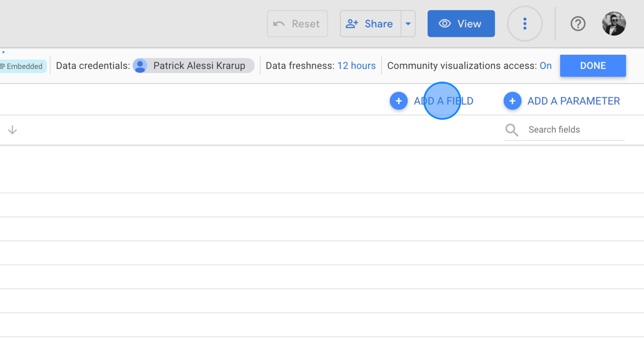The width and height of the screenshot is (644, 360).
Task: Open Data freshness 12 hours setting
Action: (356, 66)
